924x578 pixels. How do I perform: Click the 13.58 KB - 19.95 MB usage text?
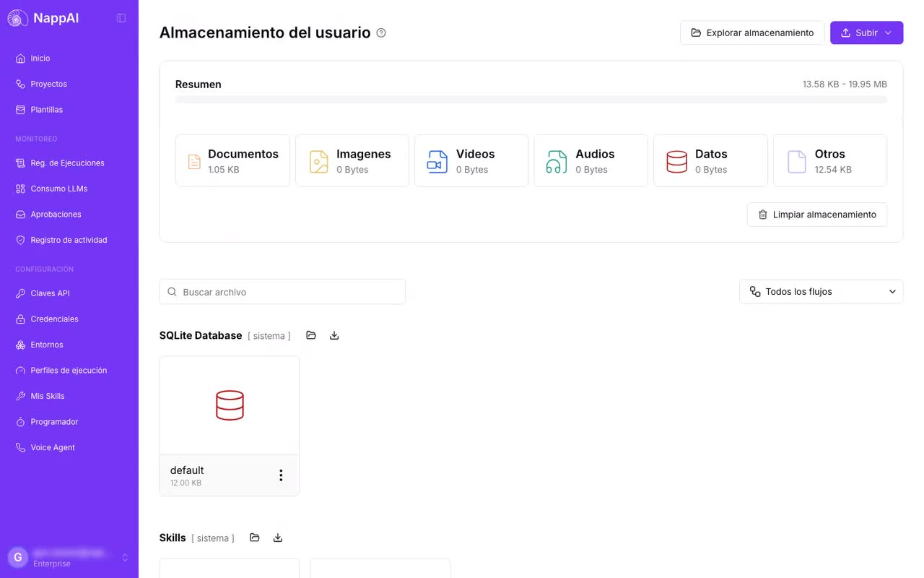[x=845, y=85]
